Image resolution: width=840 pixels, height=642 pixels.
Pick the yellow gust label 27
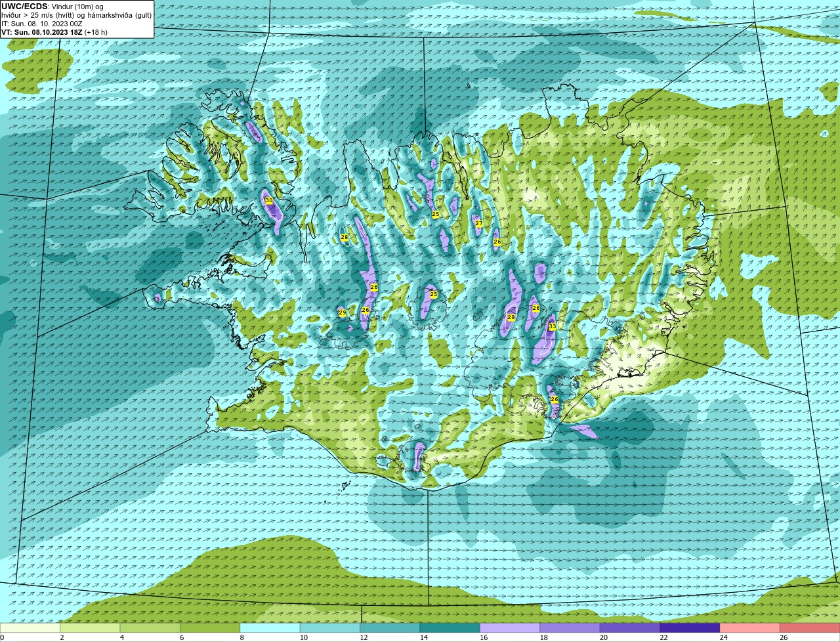coord(478,223)
